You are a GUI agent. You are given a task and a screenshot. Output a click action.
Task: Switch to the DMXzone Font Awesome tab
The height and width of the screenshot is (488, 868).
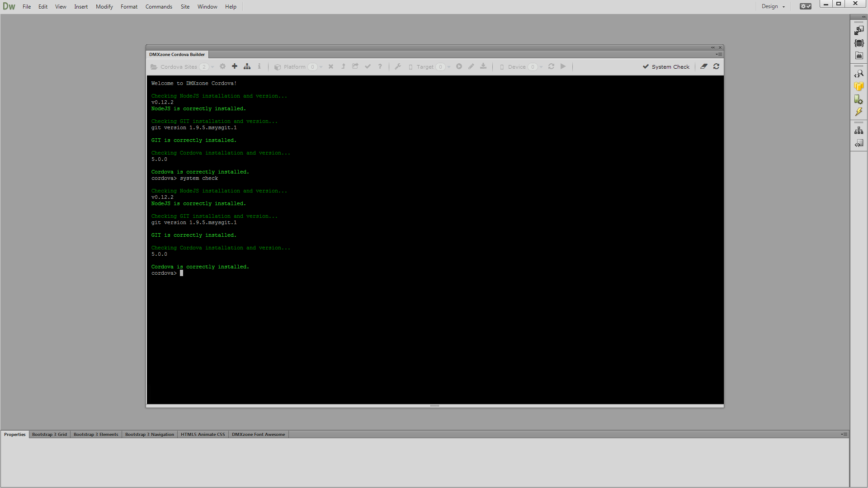258,434
